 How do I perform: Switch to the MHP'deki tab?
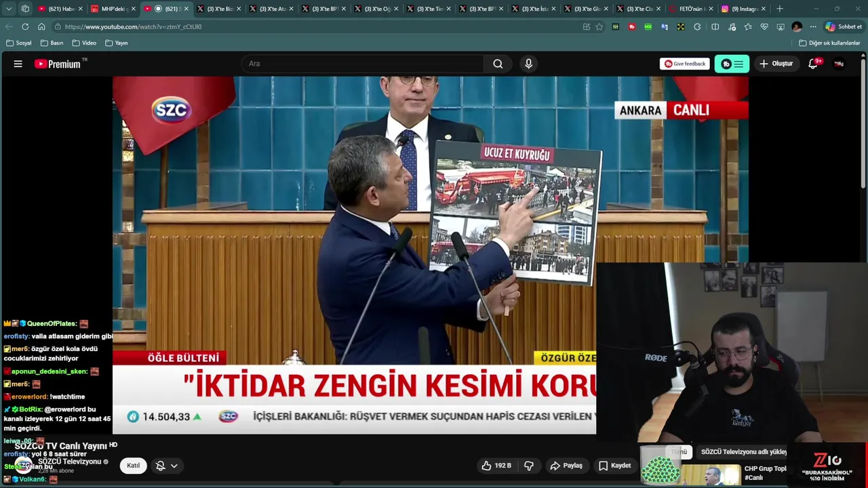pyautogui.click(x=113, y=9)
